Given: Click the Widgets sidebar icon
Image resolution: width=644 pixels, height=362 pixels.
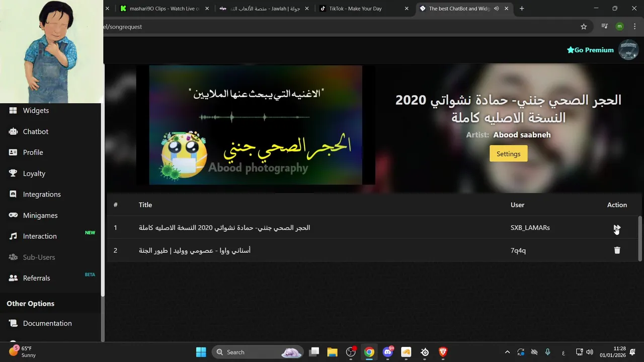Looking at the screenshot, I should 13,111.
